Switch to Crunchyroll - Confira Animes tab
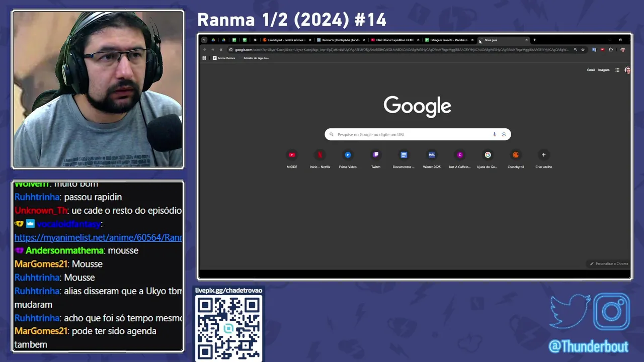This screenshot has height=362, width=644. [x=287, y=40]
